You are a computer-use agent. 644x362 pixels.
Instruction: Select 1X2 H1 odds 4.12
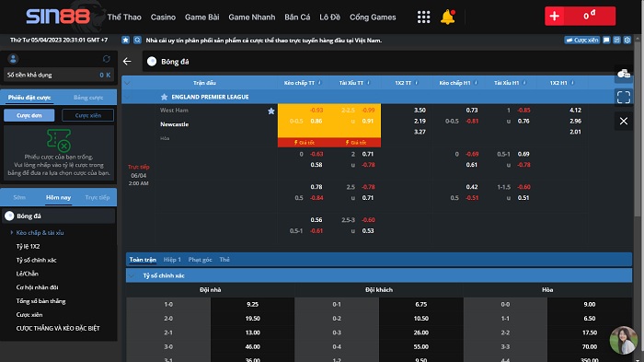point(575,111)
